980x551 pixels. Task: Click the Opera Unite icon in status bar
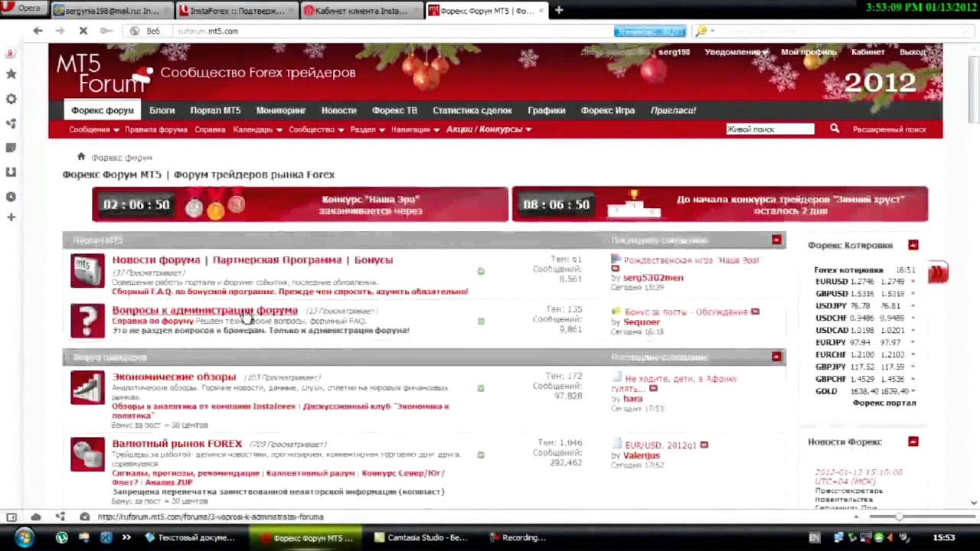60,517
